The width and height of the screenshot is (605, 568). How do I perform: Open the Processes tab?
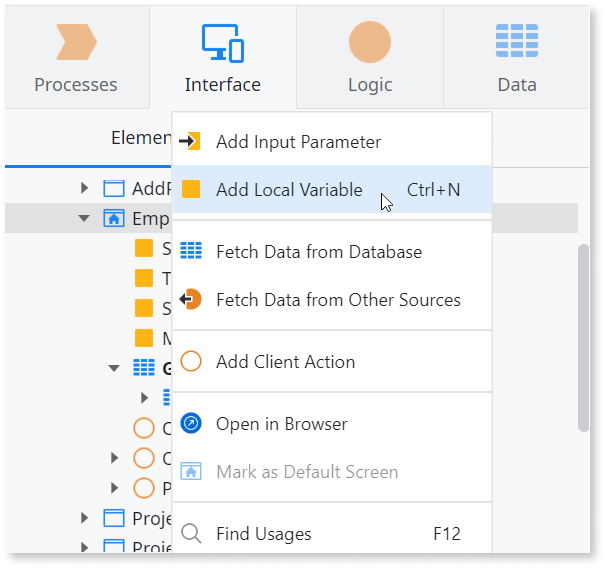click(x=76, y=58)
